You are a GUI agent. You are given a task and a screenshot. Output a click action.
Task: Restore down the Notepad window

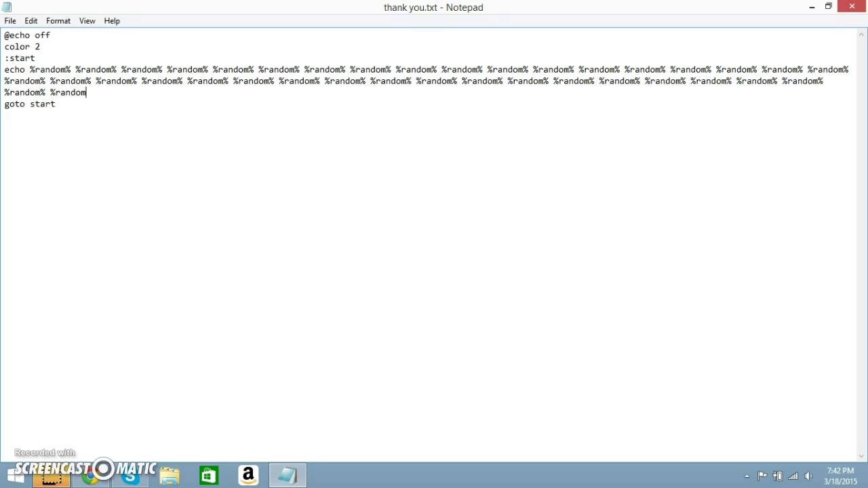pos(828,7)
